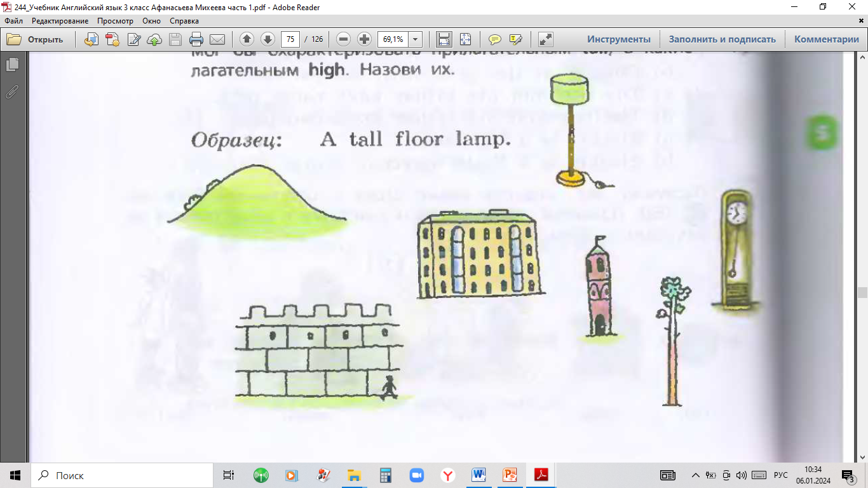Zoom out with the minus button
868x488 pixels.
coord(343,39)
